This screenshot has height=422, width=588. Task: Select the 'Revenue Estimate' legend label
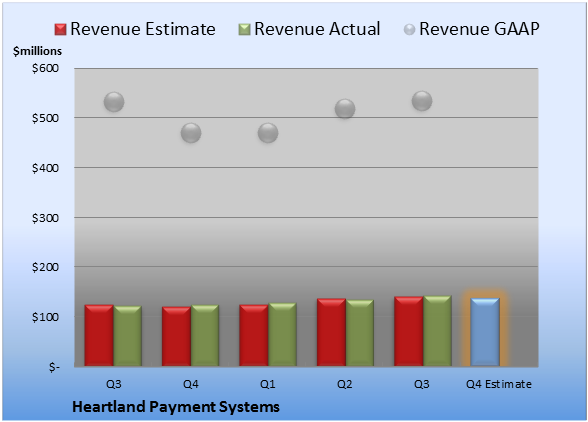[143, 29]
